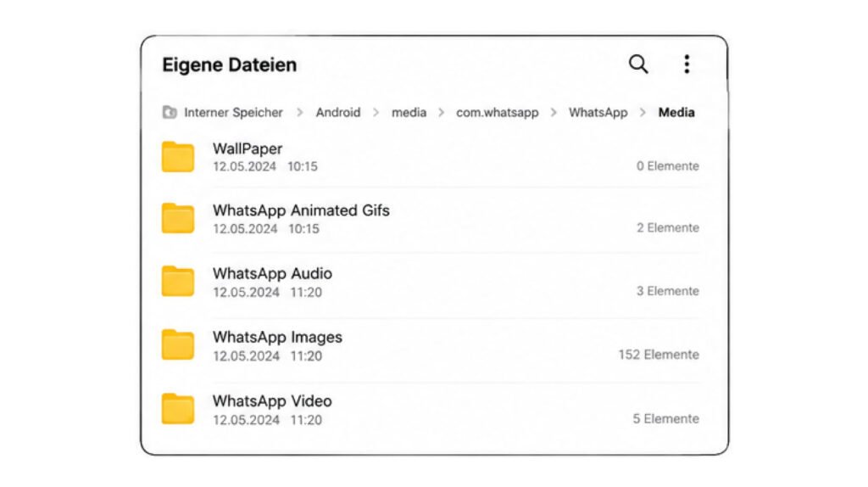Click the WhatsApp Video date 12.05.2024 11:20
The height and width of the screenshot is (487, 868).
[267, 420]
